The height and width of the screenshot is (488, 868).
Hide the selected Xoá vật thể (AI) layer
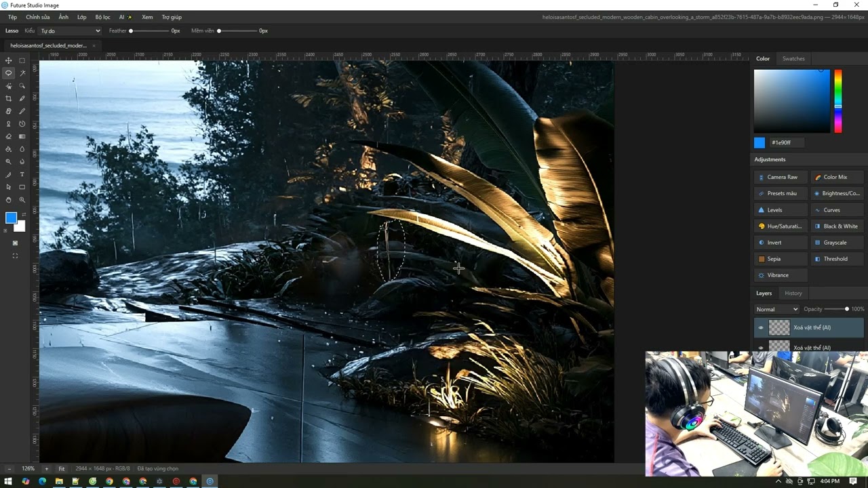coord(761,327)
